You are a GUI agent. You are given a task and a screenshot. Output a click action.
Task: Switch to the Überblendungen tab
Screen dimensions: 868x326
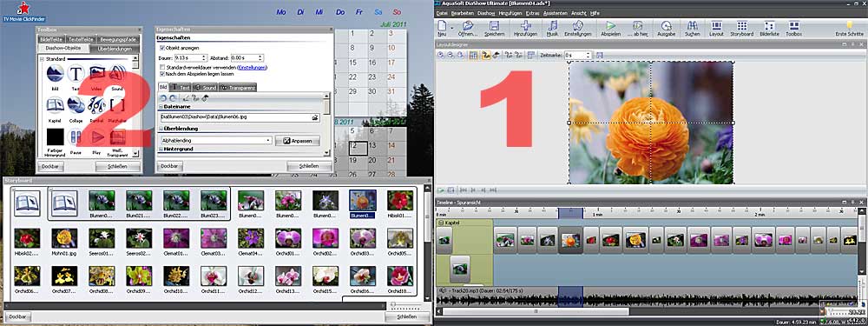[x=114, y=48]
